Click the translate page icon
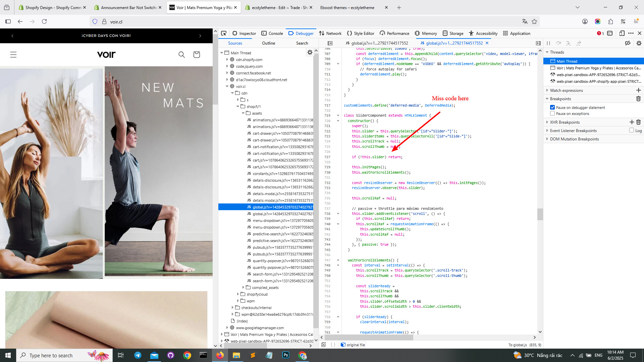Image resolution: width=644 pixels, height=362 pixels. tap(525, 21)
